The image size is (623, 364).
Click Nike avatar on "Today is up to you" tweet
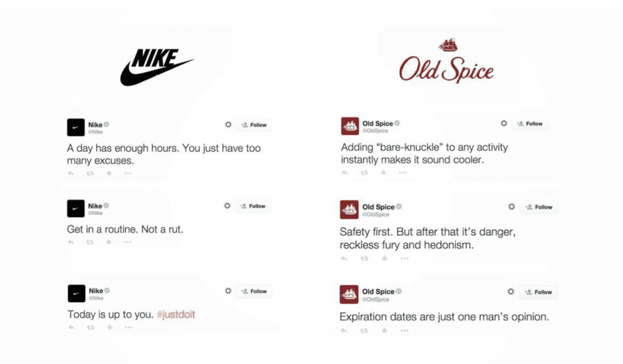coord(76,294)
